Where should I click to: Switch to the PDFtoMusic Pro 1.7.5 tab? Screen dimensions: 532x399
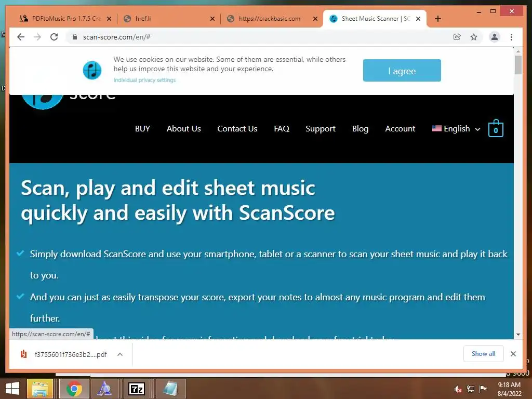coord(61,19)
